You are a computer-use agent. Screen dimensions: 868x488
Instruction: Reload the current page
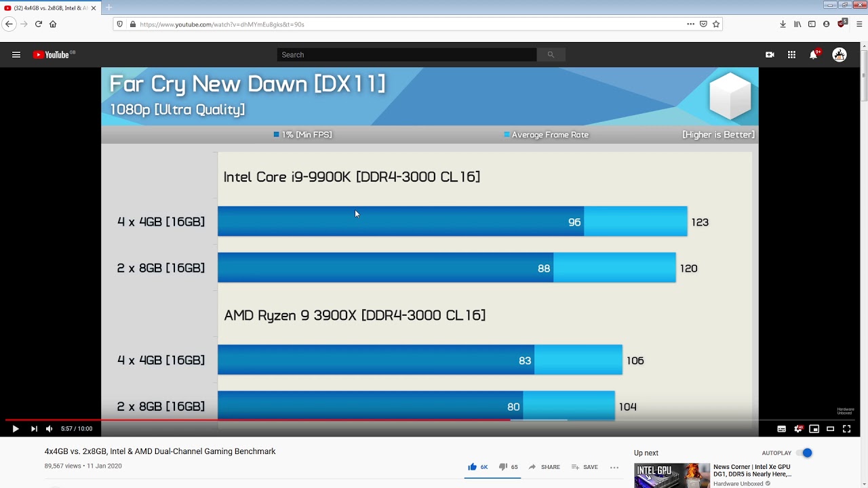39,24
